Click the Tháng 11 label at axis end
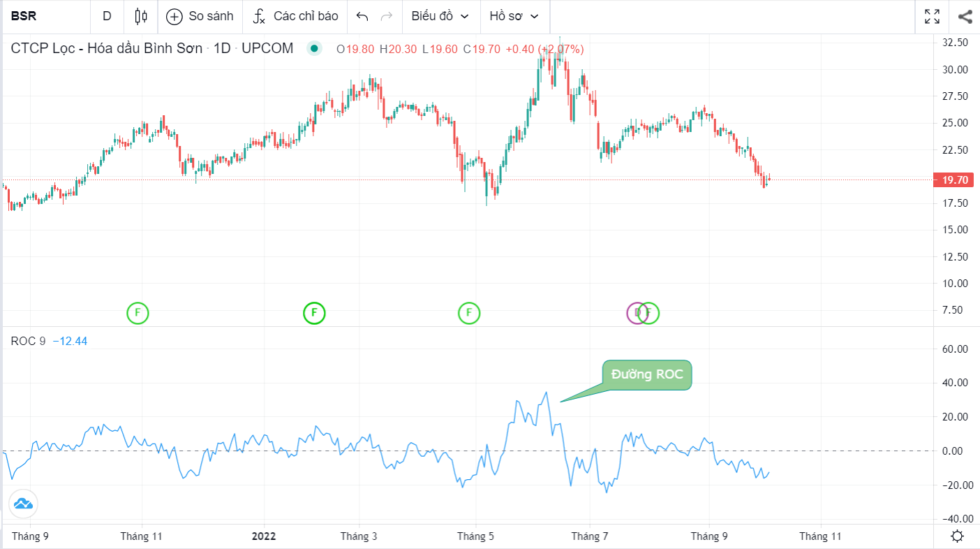This screenshot has height=549, width=980. click(x=821, y=536)
